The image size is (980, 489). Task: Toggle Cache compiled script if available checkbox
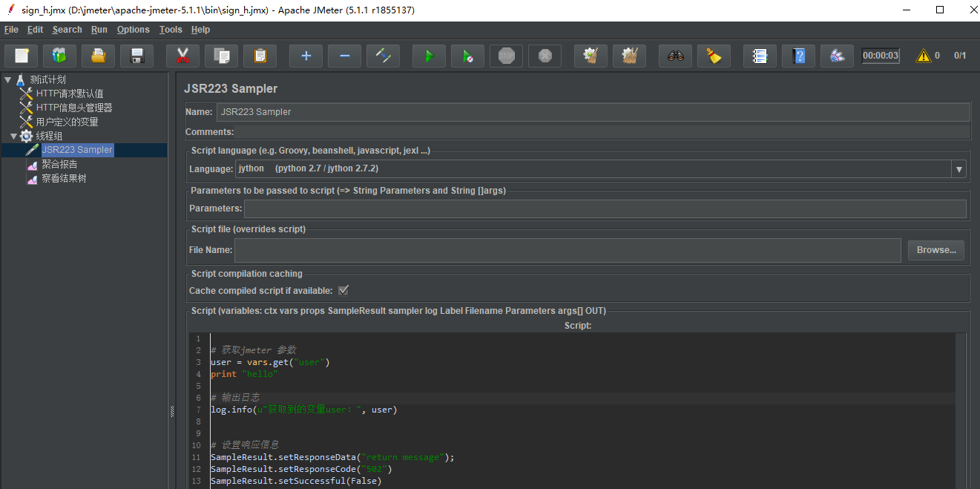point(343,290)
